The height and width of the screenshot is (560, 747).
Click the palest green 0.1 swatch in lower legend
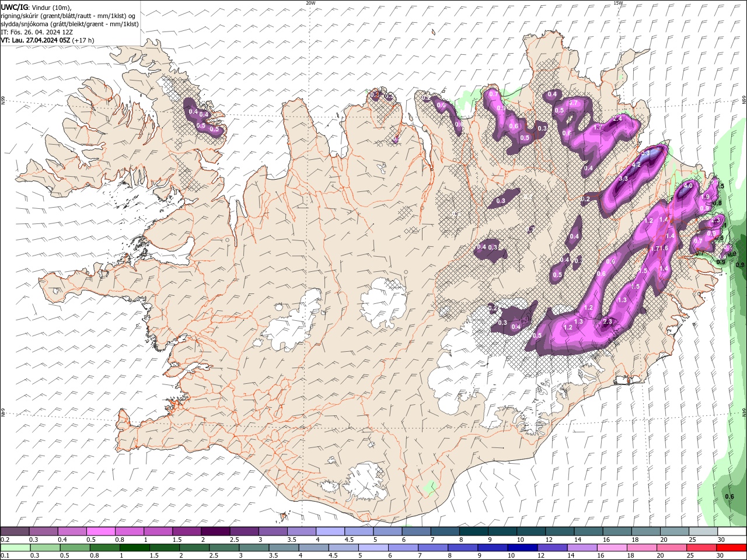(x=15, y=548)
